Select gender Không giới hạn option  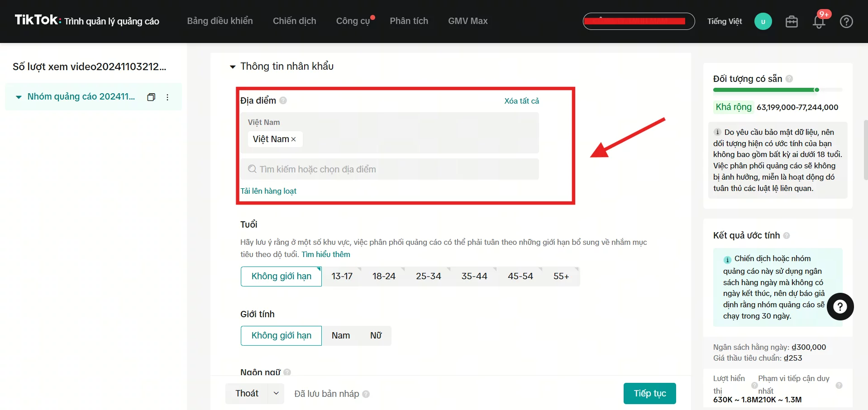point(281,336)
